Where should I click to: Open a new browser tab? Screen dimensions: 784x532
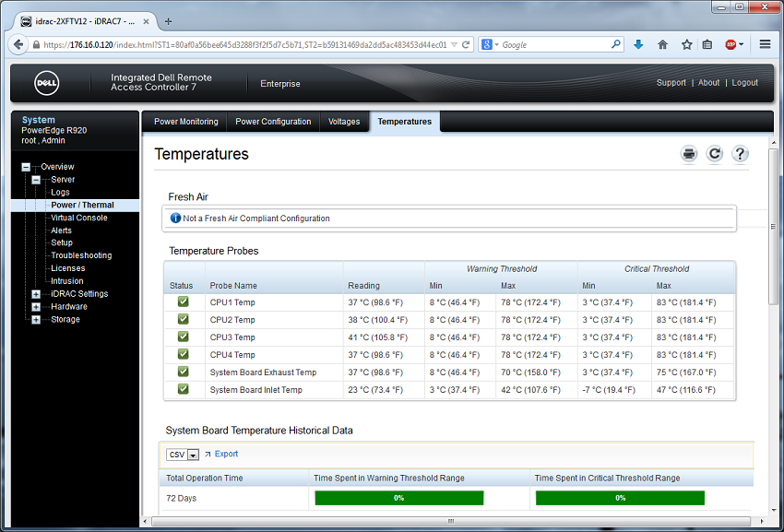(169, 21)
